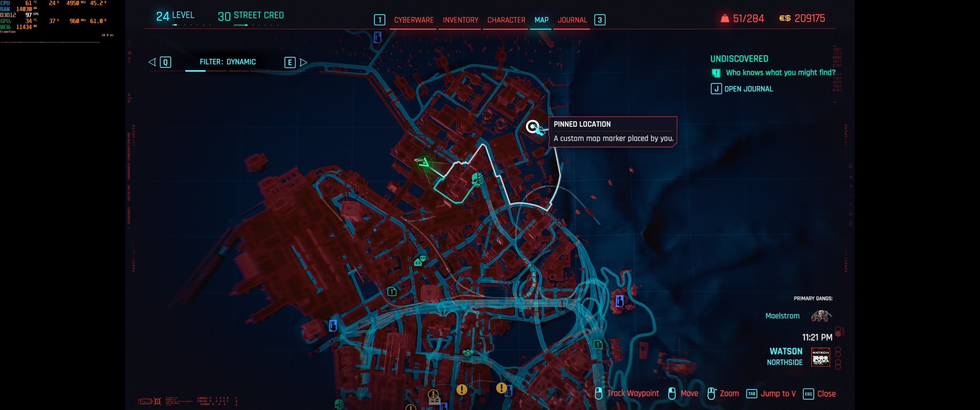Click the Zoom hint label
Screen dimensions: 980x410
[729, 393]
